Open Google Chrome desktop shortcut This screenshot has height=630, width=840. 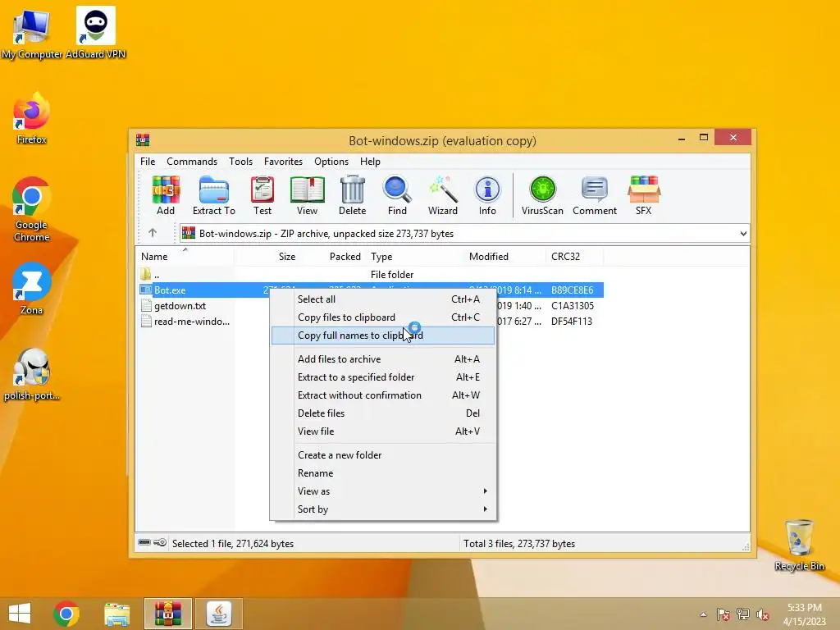coord(32,209)
